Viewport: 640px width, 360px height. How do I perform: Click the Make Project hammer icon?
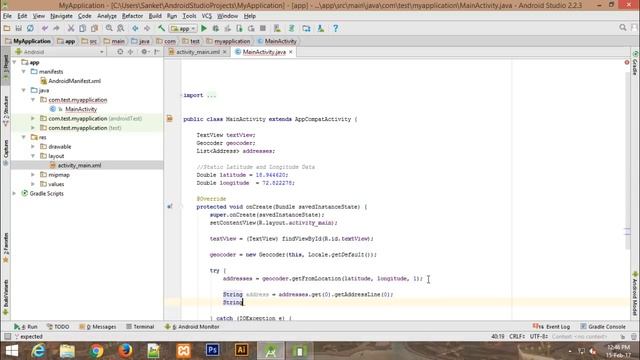(x=162, y=28)
